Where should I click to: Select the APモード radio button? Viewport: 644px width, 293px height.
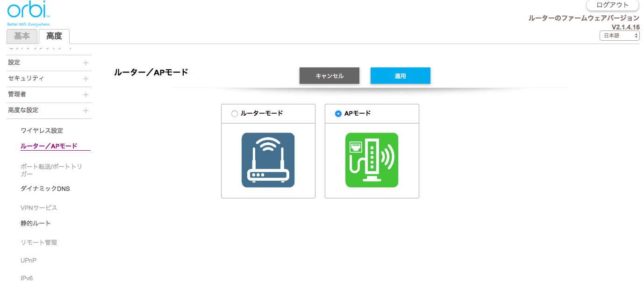click(x=338, y=114)
